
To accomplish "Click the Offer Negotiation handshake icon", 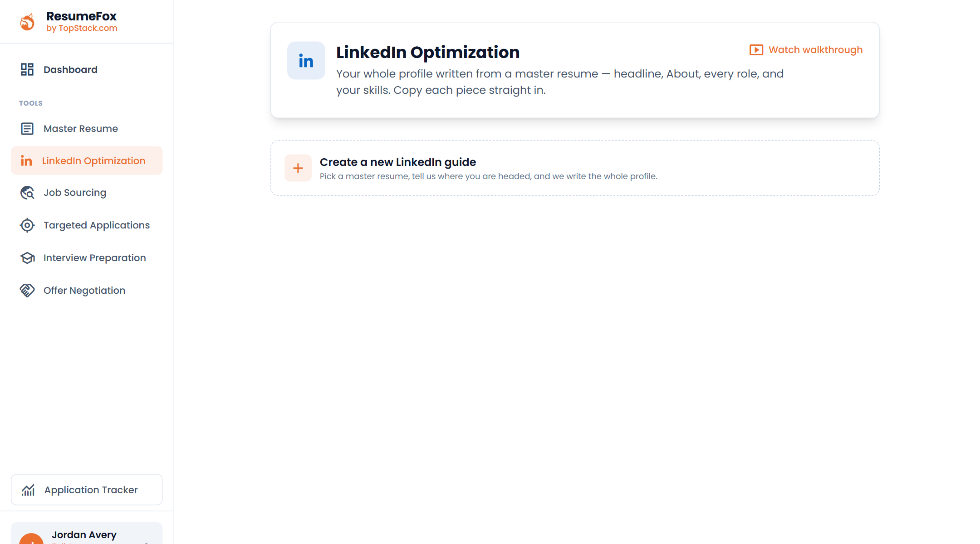I will (x=27, y=291).
